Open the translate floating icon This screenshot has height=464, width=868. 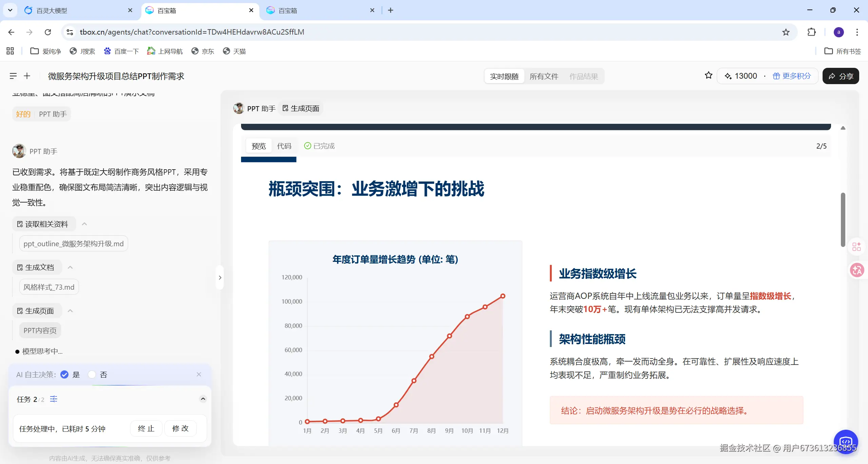click(x=856, y=270)
